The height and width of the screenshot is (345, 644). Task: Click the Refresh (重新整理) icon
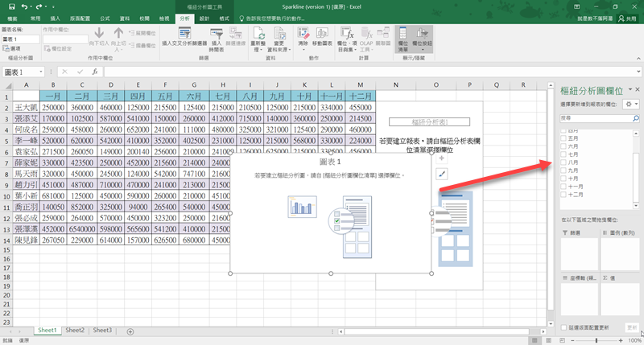coord(260,38)
